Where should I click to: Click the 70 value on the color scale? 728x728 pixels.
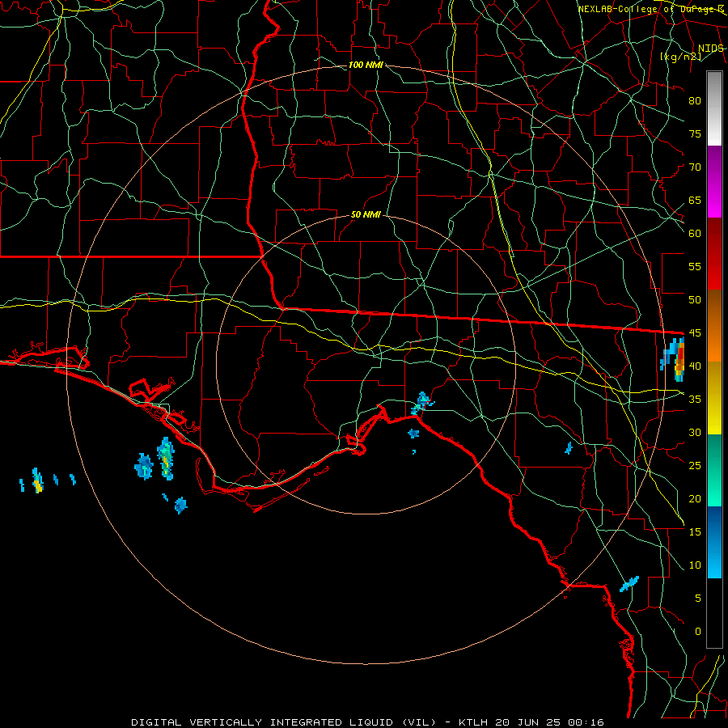(x=695, y=167)
